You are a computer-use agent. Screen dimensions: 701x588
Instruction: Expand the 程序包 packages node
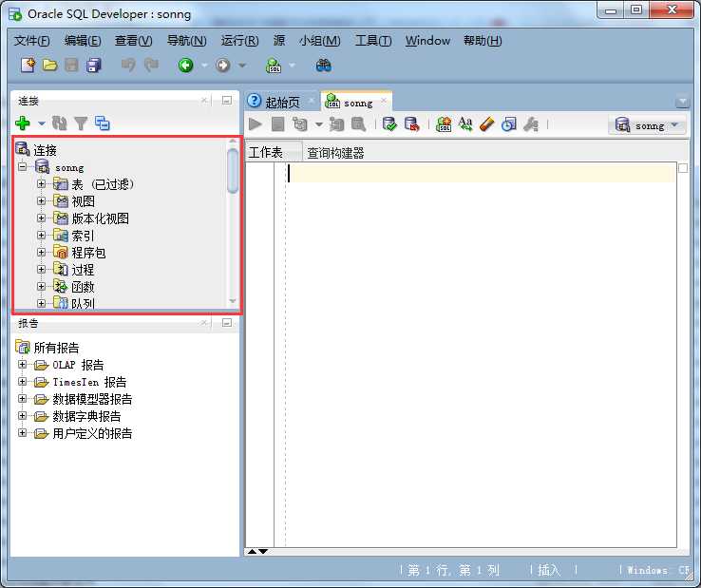tap(41, 252)
